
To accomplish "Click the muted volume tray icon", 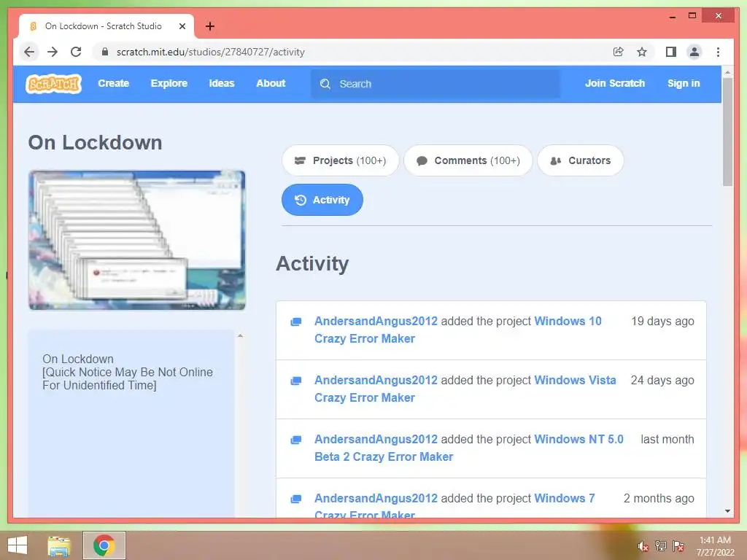I will 643,546.
